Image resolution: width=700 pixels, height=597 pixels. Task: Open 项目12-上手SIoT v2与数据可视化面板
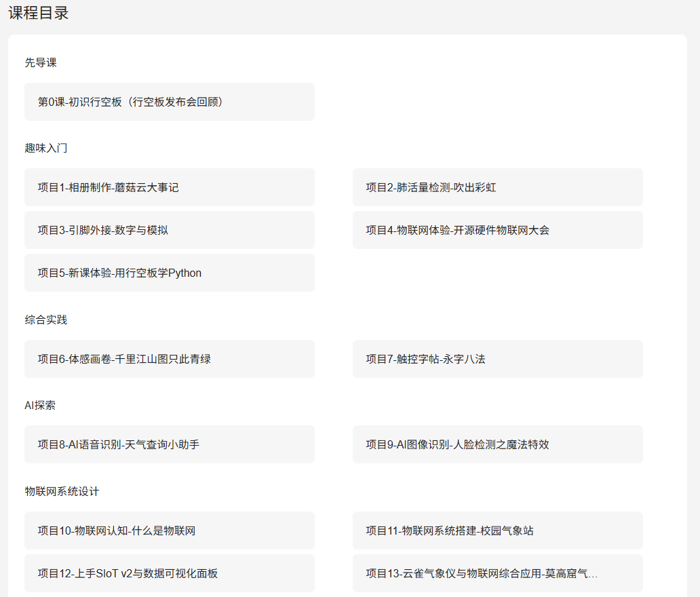pos(169,573)
